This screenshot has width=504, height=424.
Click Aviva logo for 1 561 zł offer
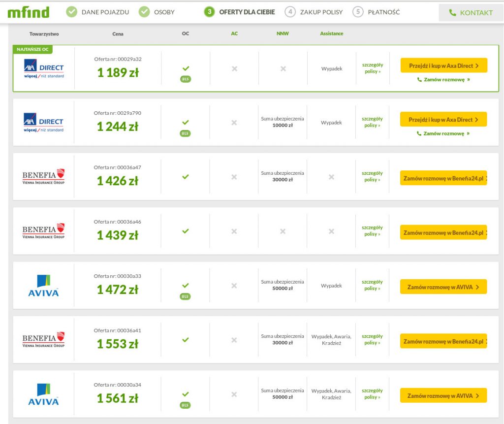[x=43, y=394]
